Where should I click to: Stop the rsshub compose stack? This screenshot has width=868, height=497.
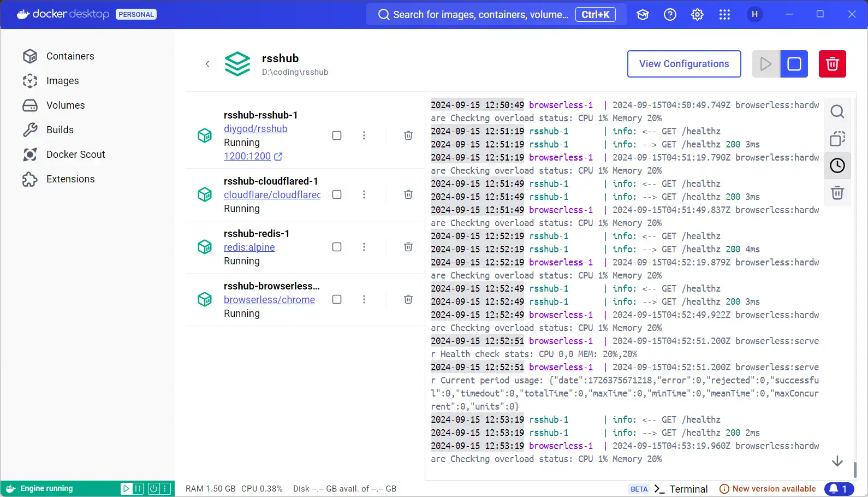point(794,64)
